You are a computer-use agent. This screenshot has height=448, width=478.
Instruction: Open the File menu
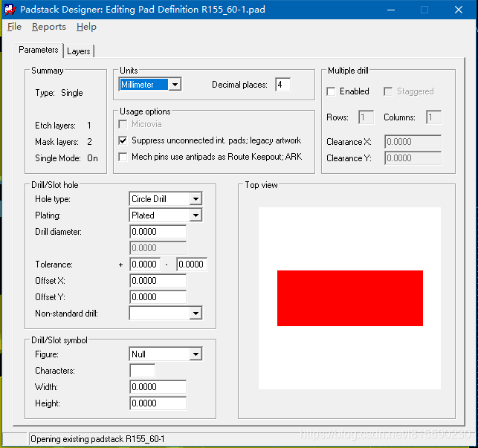coord(14,27)
